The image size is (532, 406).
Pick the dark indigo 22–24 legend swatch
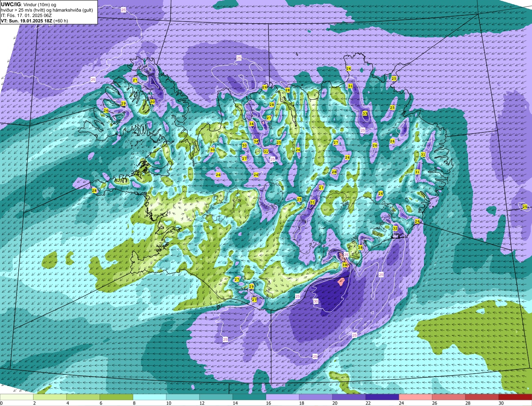(x=382, y=397)
